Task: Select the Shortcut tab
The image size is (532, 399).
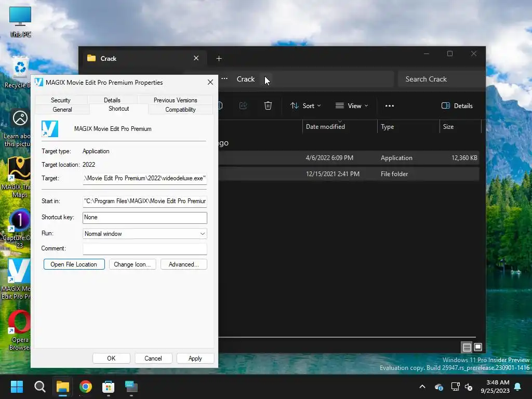Action: point(119,109)
